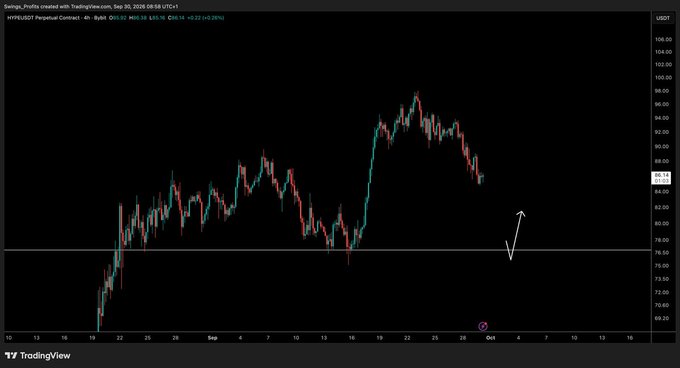Click the open value O85.92 in the legend
The image size is (680, 368).
click(x=118, y=18)
